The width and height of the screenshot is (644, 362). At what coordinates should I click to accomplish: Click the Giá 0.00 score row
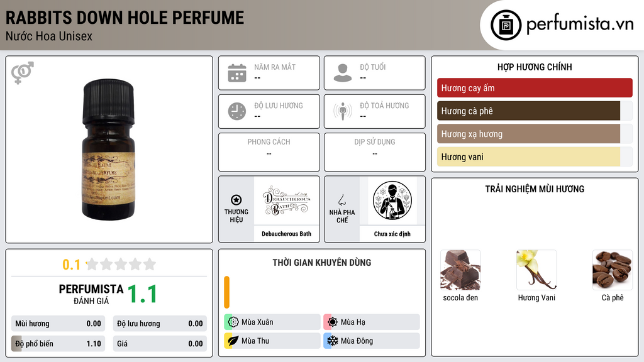click(160, 344)
